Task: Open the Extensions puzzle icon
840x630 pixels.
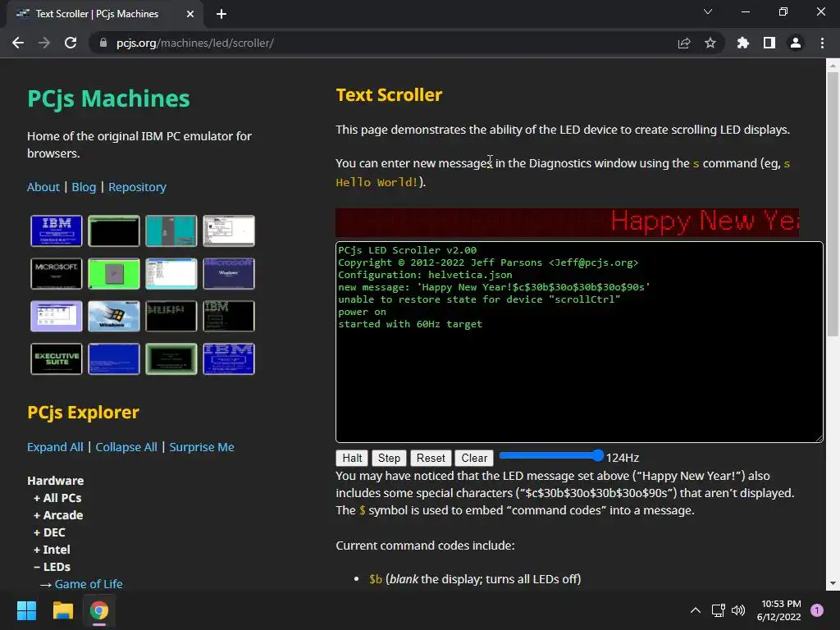Action: click(x=742, y=43)
